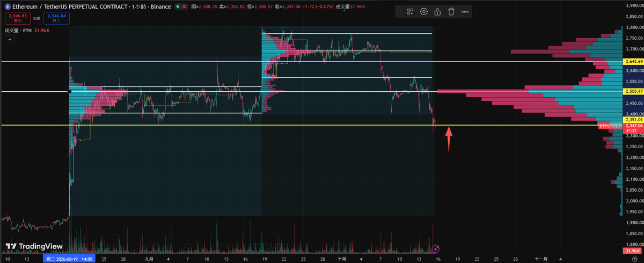Screen dimensions: 644x263
Task: Click the blue date label 2026-08-19 14:00
Action: [x=69, y=258]
